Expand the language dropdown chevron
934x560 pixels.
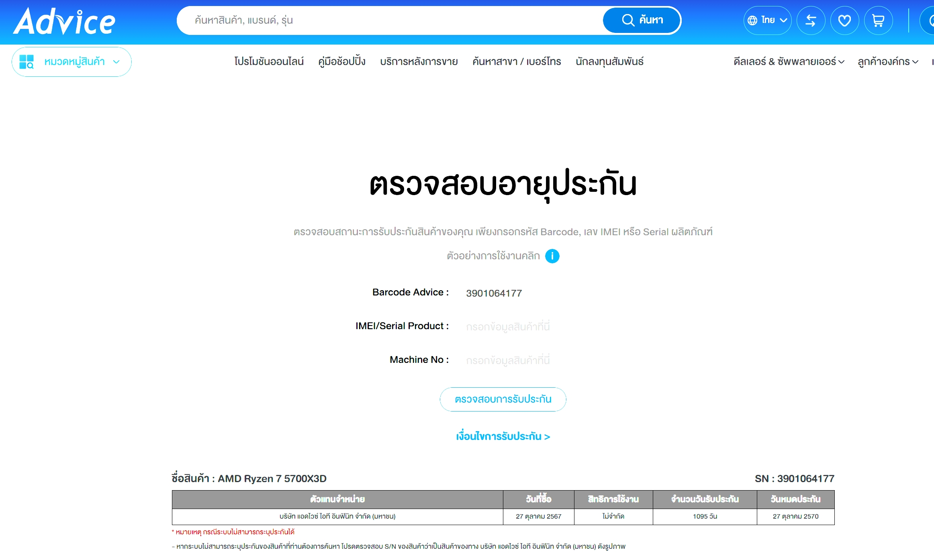pyautogui.click(x=783, y=20)
